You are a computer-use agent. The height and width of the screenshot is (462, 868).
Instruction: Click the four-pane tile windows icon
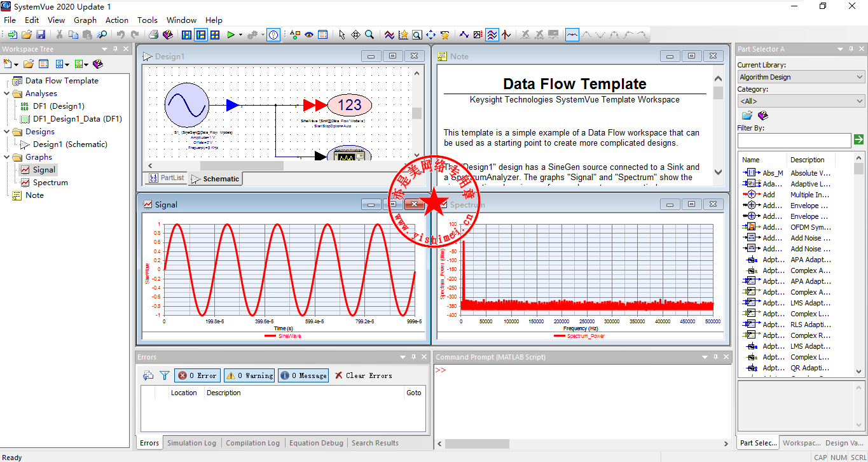tap(215, 35)
